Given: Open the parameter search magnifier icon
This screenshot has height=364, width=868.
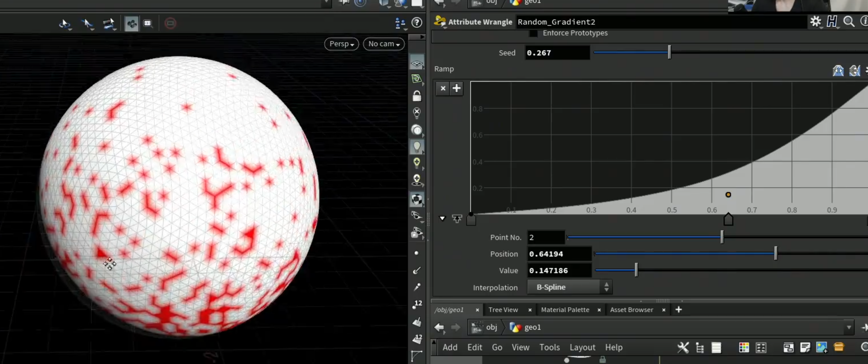Looking at the screenshot, I should pyautogui.click(x=849, y=22).
